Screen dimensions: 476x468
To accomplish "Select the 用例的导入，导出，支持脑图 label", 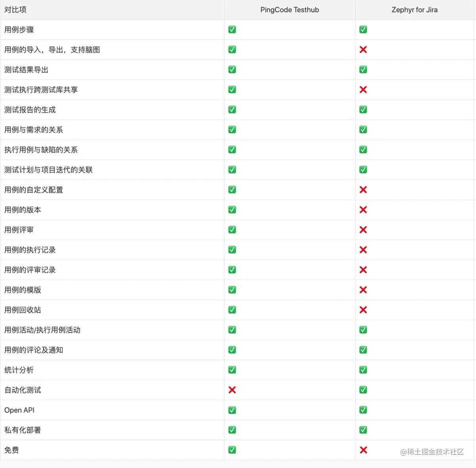I will point(52,50).
